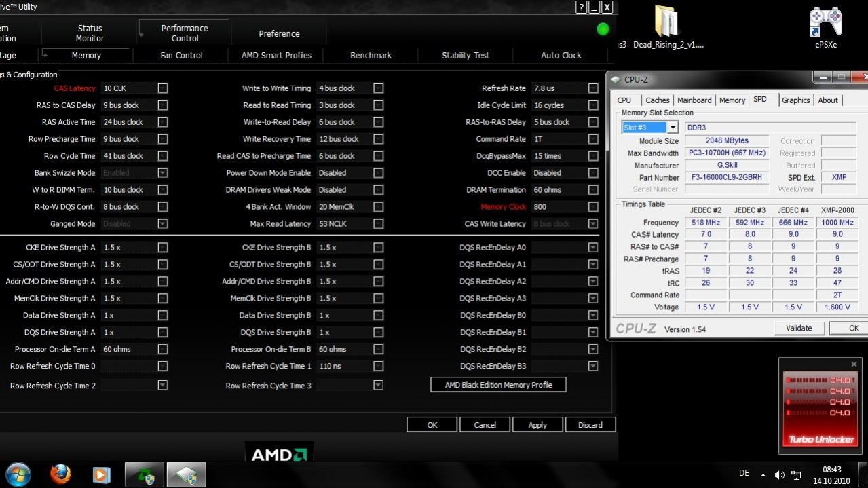Screen dimensions: 868x488
Task: Tick the Memory Clock checkbox
Action: 594,207
